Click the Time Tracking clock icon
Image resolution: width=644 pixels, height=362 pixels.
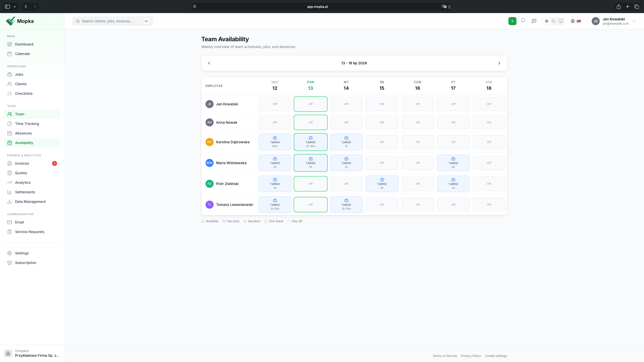pos(10,124)
